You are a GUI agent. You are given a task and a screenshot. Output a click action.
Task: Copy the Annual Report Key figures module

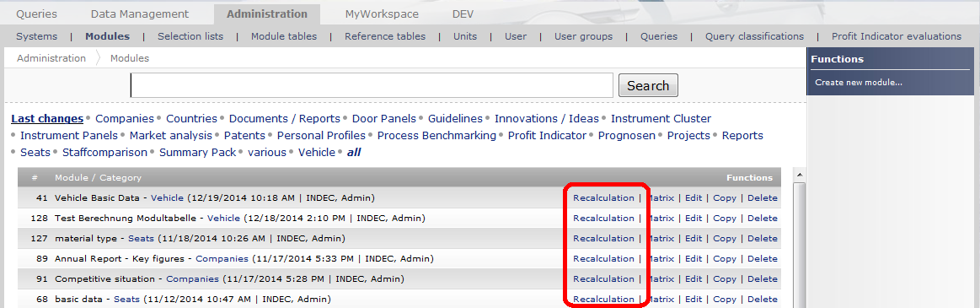(725, 258)
